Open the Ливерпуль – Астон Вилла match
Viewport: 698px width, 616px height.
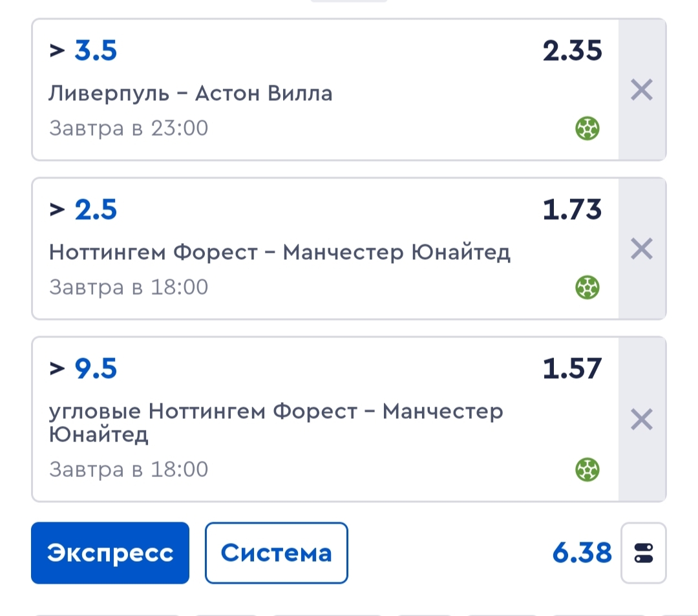point(191,94)
